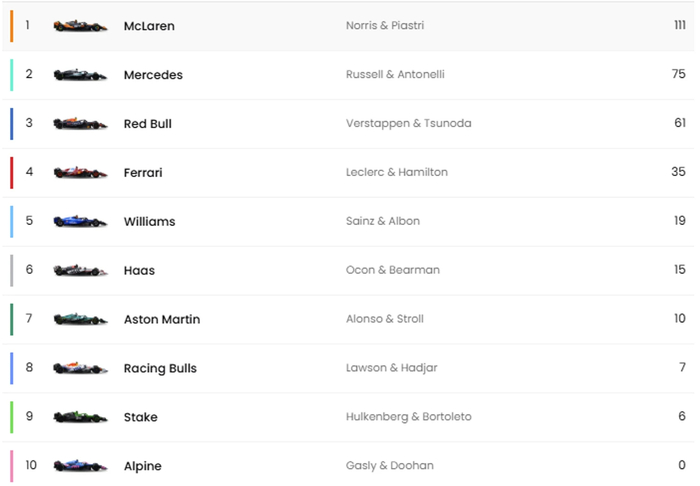Image resolution: width=700 pixels, height=486 pixels.
Task: Select drivers Hulkenberg & Bortoleto
Action: (x=408, y=417)
